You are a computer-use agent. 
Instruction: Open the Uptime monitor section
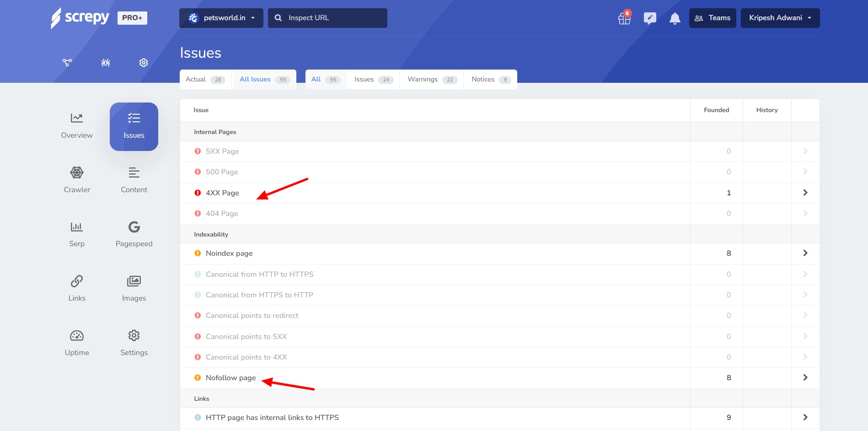pyautogui.click(x=77, y=343)
